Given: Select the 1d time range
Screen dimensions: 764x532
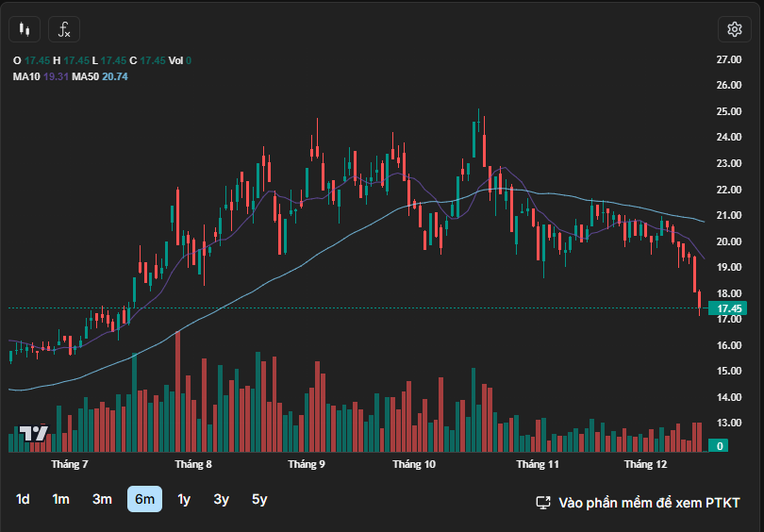Looking at the screenshot, I should click(24, 499).
